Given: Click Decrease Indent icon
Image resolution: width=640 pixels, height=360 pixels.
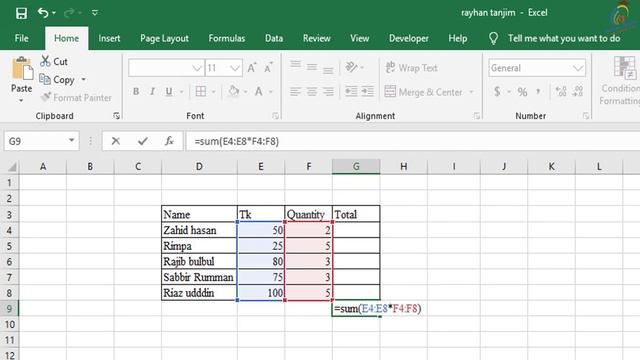Looking at the screenshot, I should pos(351,91).
